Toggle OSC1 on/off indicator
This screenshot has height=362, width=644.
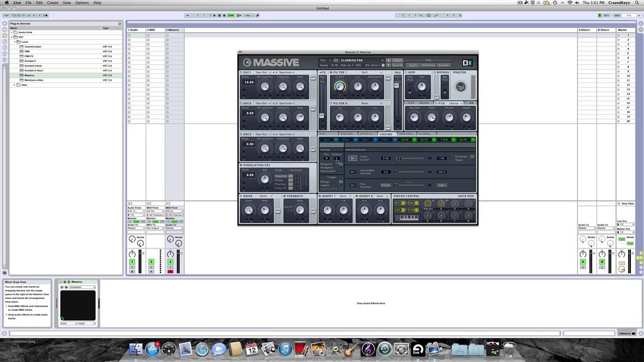(242, 72)
